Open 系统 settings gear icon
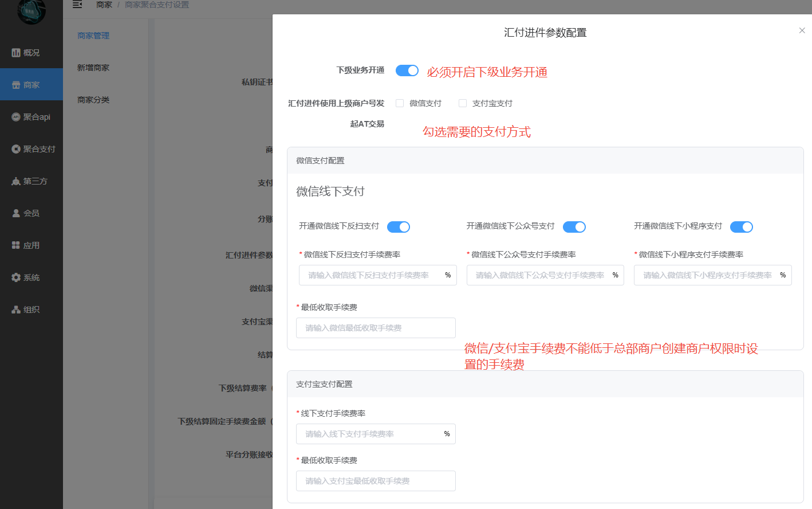Image resolution: width=812 pixels, height=509 pixels. pyautogui.click(x=16, y=277)
